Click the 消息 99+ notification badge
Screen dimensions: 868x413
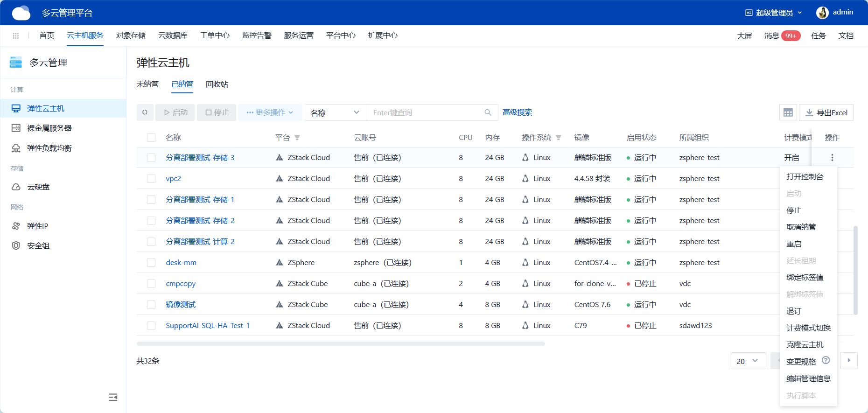(791, 36)
